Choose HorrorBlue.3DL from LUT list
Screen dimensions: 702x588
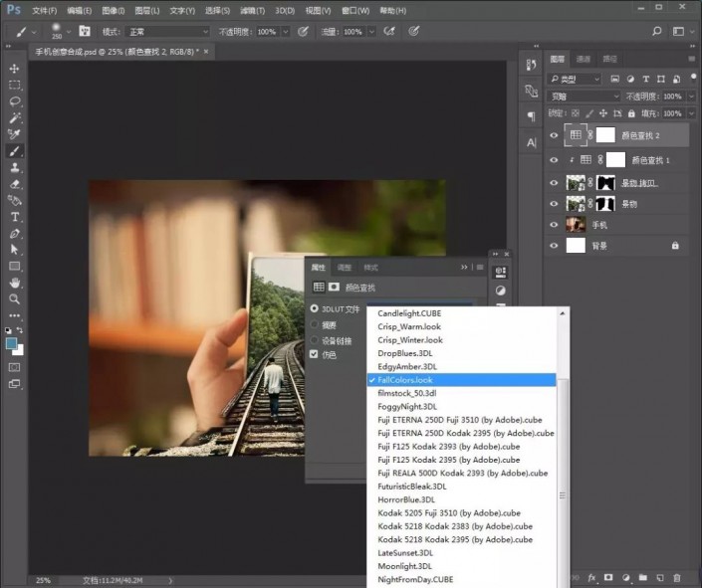(x=461, y=499)
